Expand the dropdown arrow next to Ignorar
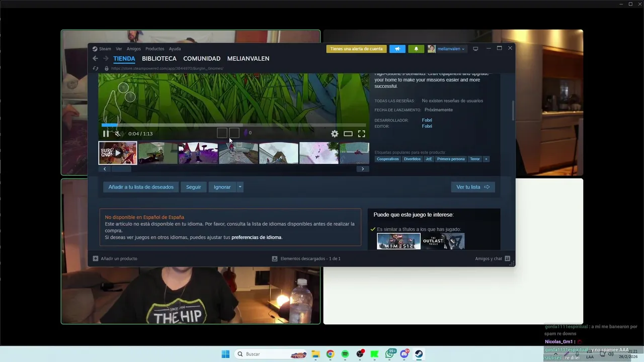This screenshot has height=362, width=644. 240,187
